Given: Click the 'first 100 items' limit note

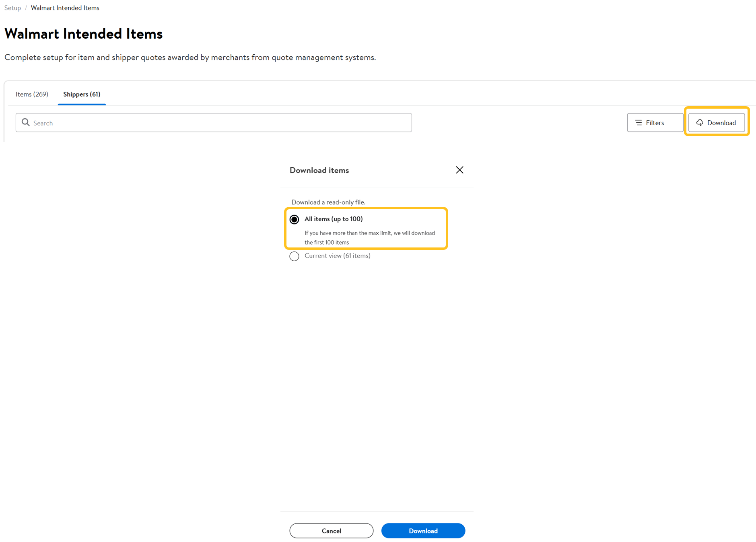Looking at the screenshot, I should click(x=370, y=237).
